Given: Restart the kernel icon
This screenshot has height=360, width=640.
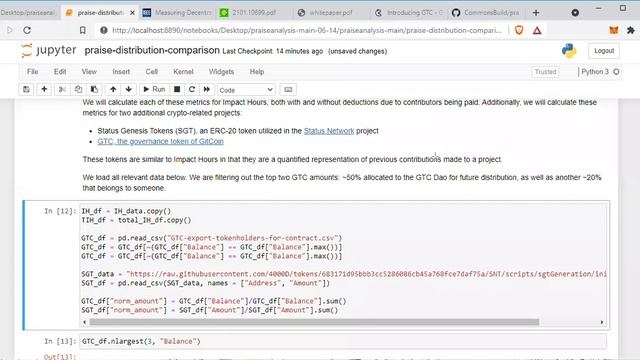Looking at the screenshot, I should coord(192,89).
